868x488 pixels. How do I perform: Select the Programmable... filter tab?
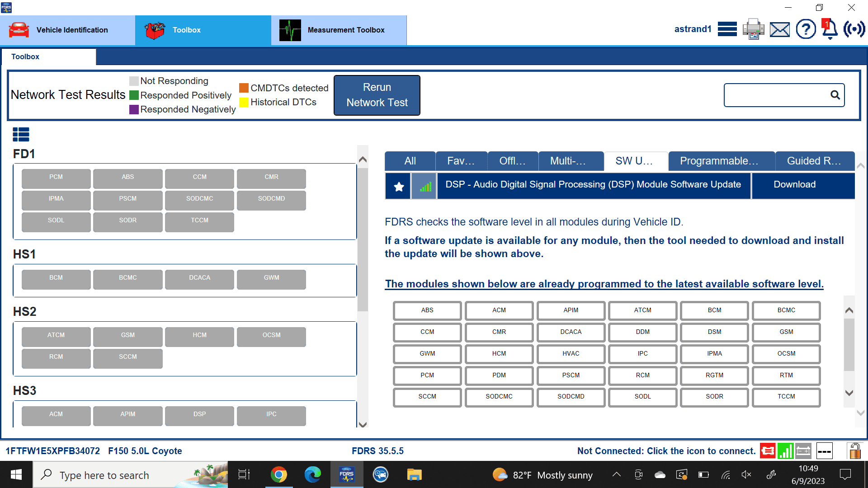coord(722,161)
